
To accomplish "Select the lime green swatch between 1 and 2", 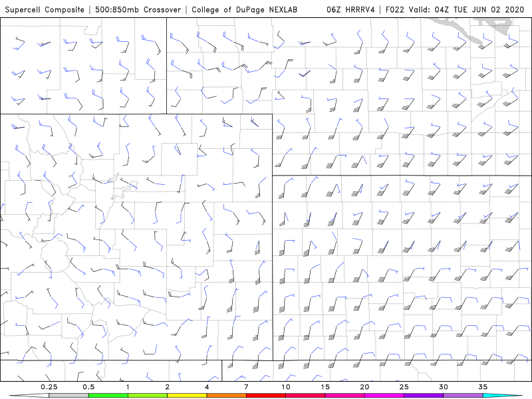I will click(148, 396).
